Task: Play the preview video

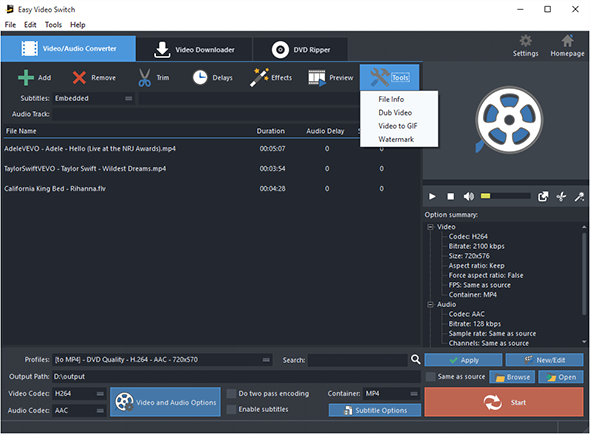Action: [x=432, y=196]
